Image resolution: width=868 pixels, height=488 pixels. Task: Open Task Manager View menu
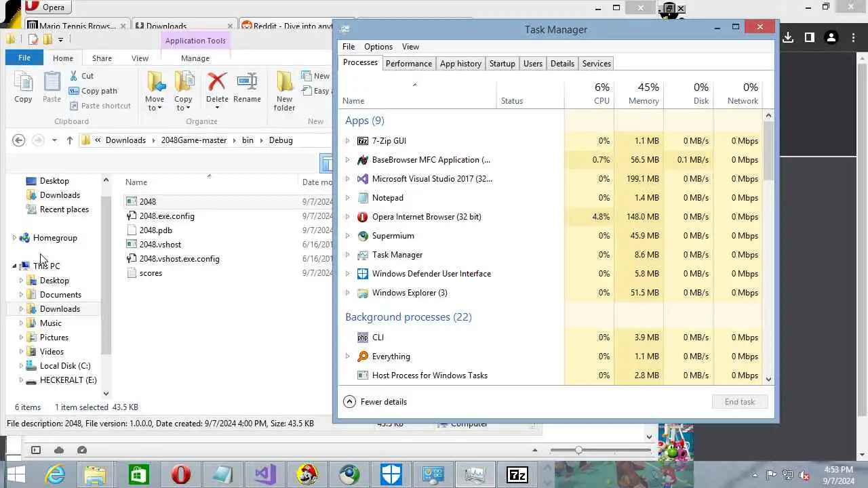coord(410,47)
